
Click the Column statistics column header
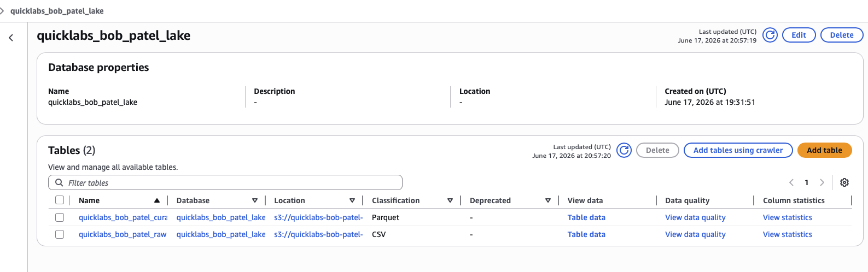794,200
